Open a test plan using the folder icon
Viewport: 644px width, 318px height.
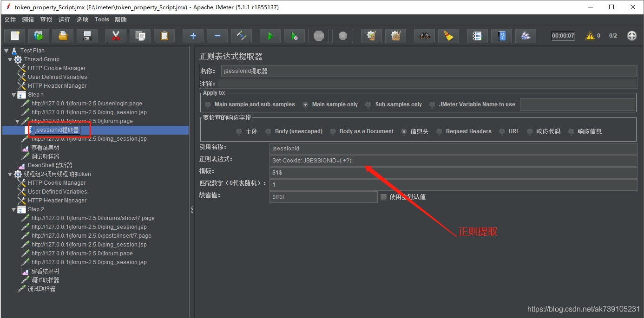pos(63,35)
